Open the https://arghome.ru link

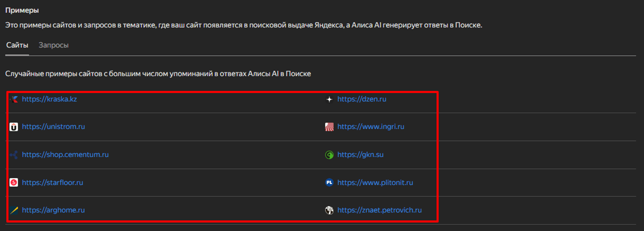click(x=53, y=210)
